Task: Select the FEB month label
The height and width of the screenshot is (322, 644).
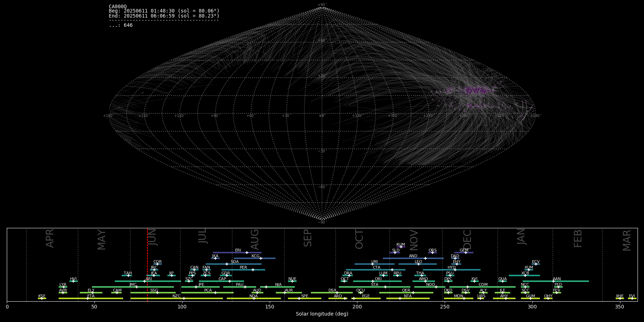Action: point(578,239)
